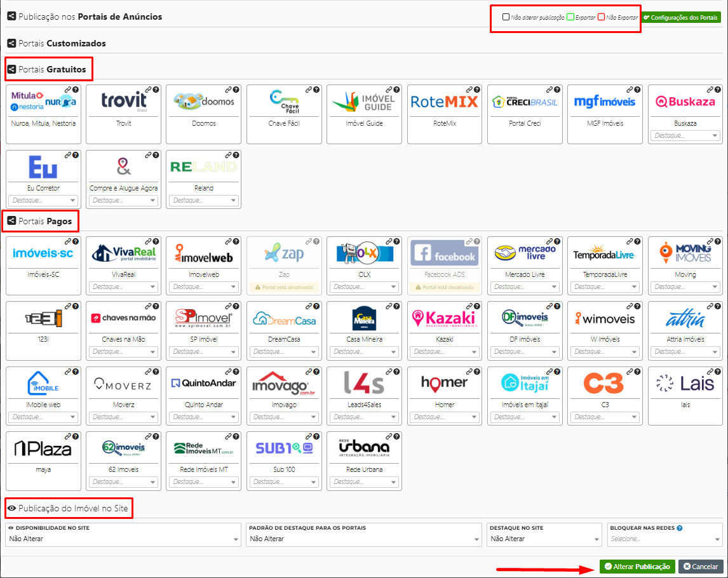Toggle the Portais Pagos section header
Screen dimensions: 728x578
pyautogui.click(x=42, y=221)
